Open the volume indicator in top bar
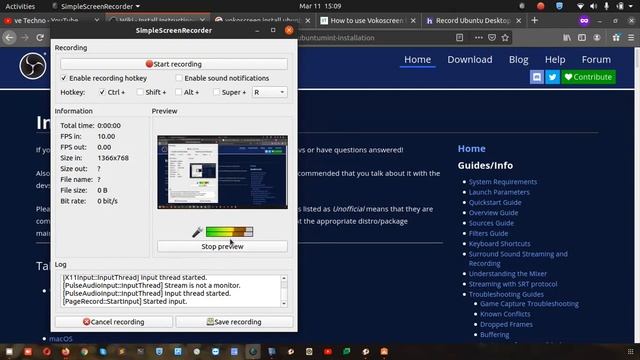The height and width of the screenshot is (360, 640). [x=593, y=6]
